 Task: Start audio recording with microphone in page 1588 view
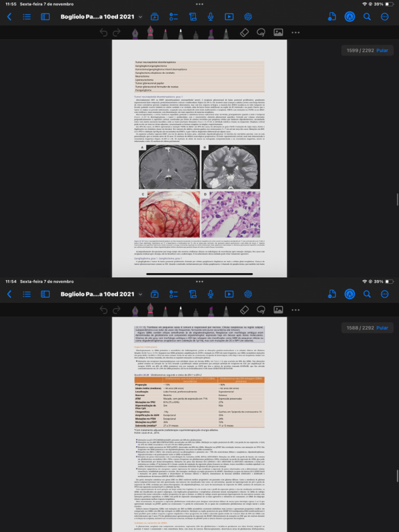[211, 294]
